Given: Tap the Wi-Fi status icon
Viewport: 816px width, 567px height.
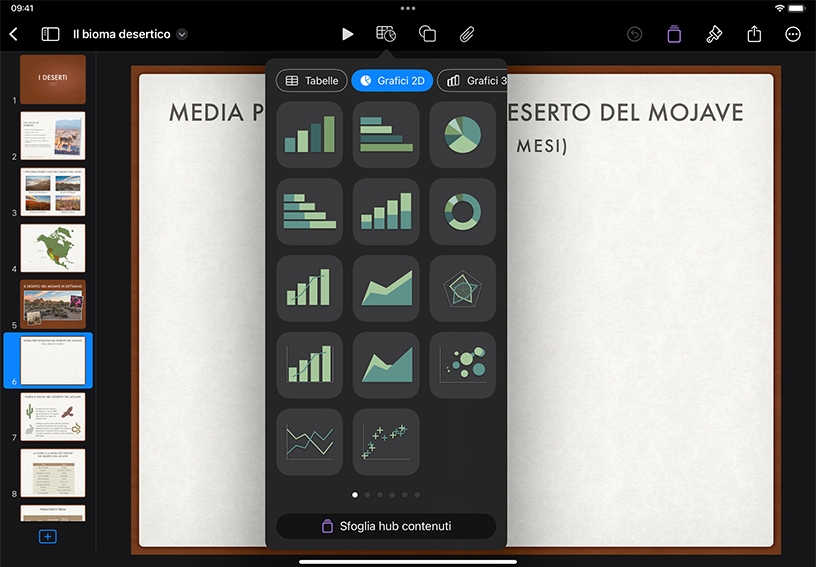Looking at the screenshot, I should coord(779,8).
